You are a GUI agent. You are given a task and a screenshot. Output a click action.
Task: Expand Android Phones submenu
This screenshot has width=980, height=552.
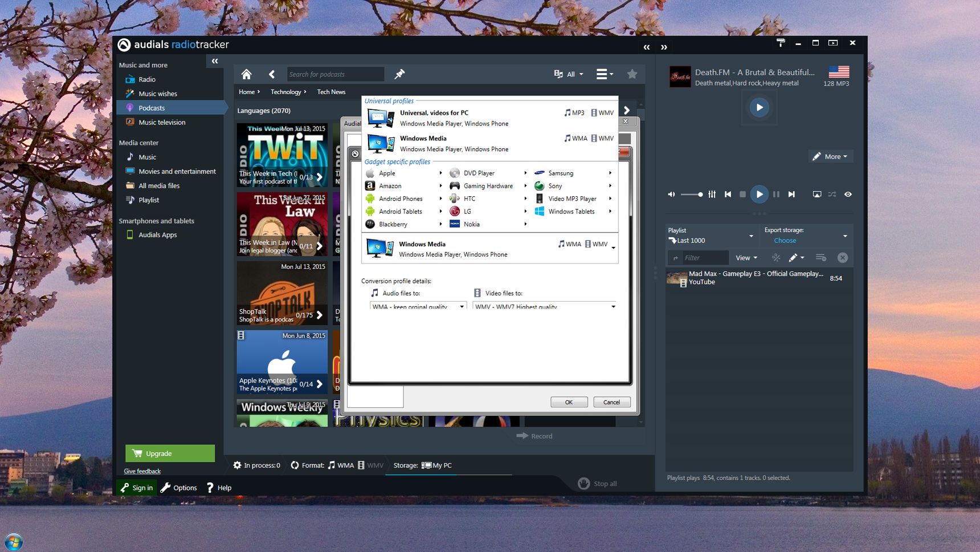(440, 198)
